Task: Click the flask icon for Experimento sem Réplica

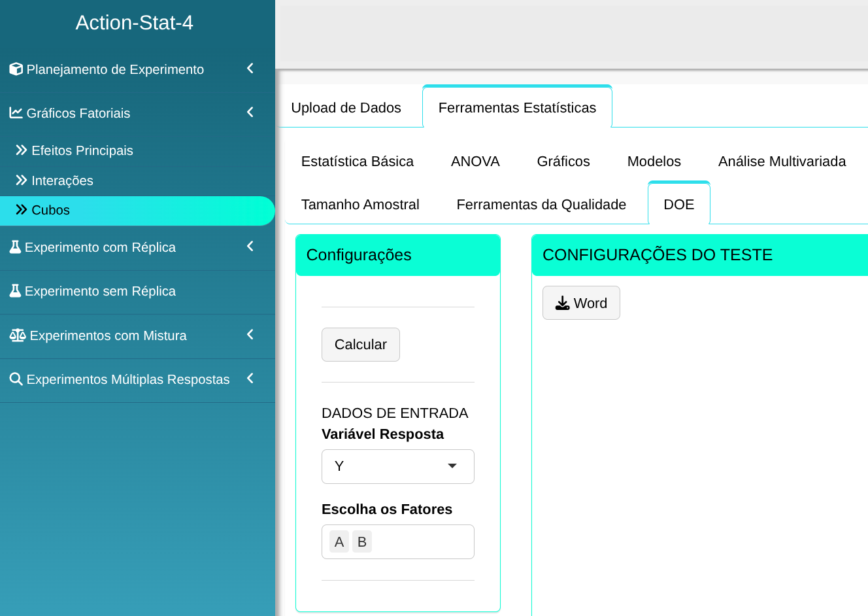Action: [x=16, y=291]
